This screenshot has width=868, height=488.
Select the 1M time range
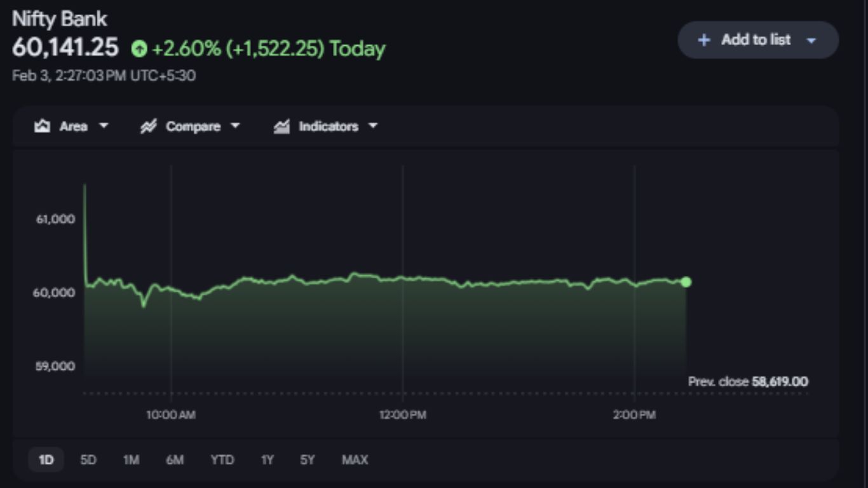click(131, 459)
